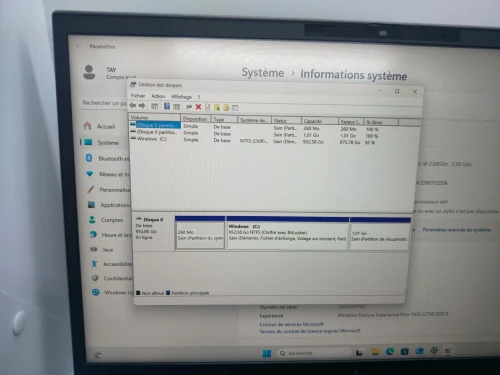This screenshot has width=500, height=375.
Task: Click the red X delete toolbar icon
Action: coord(198,107)
